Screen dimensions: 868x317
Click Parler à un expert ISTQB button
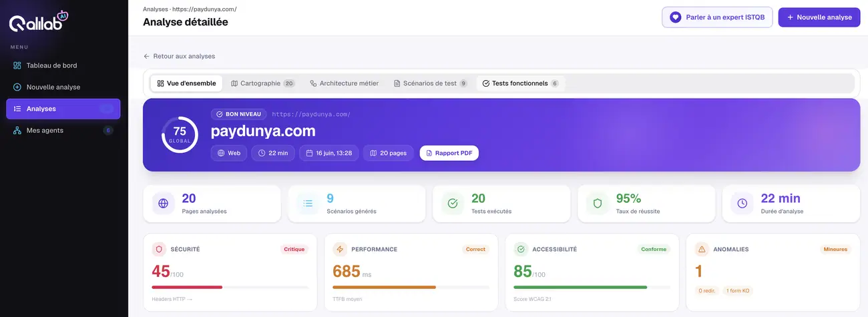pos(718,17)
